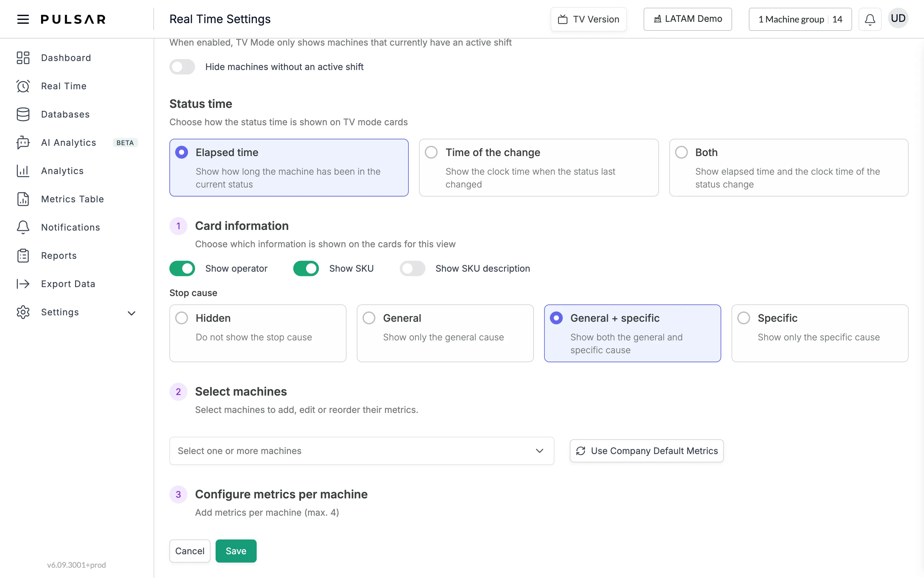Select the Hidden stop cause option
Image resolution: width=924 pixels, height=578 pixels.
[258, 333]
